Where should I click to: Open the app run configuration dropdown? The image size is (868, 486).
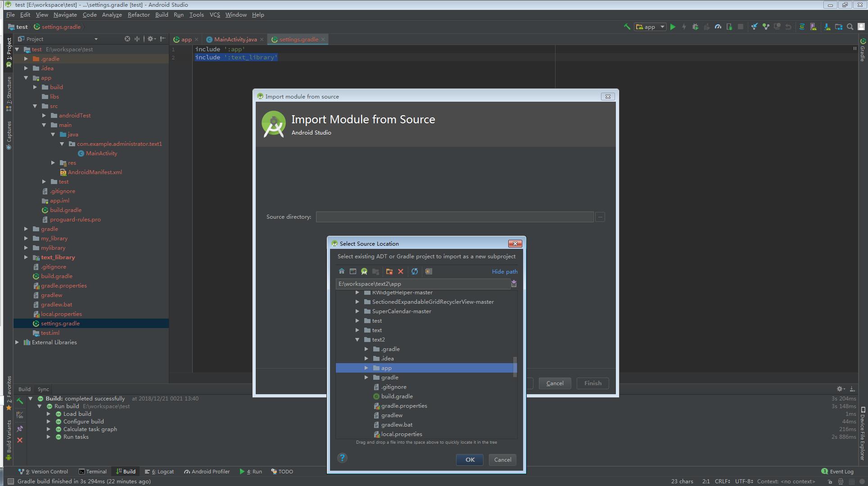coord(650,27)
